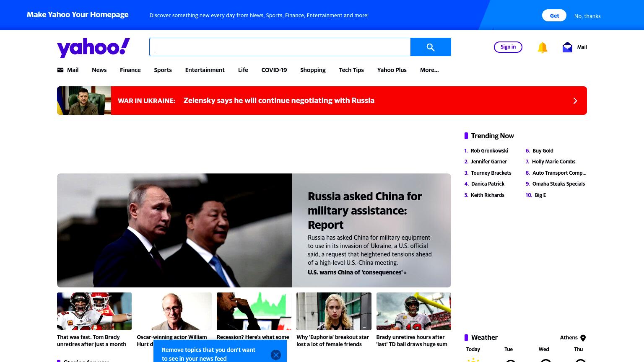Open the U.S. warns China of consequences link
Image resolution: width=644 pixels, height=362 pixels.
point(357,272)
